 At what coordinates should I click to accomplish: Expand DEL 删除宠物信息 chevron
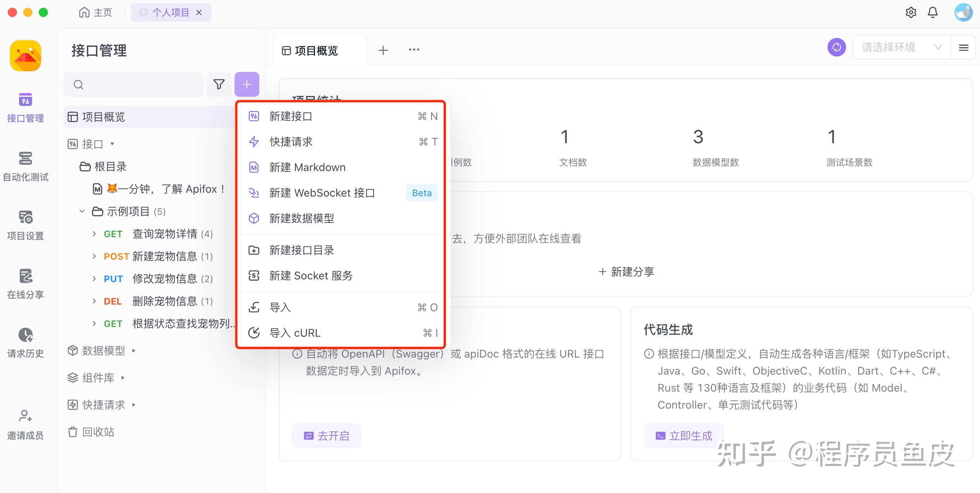point(94,301)
